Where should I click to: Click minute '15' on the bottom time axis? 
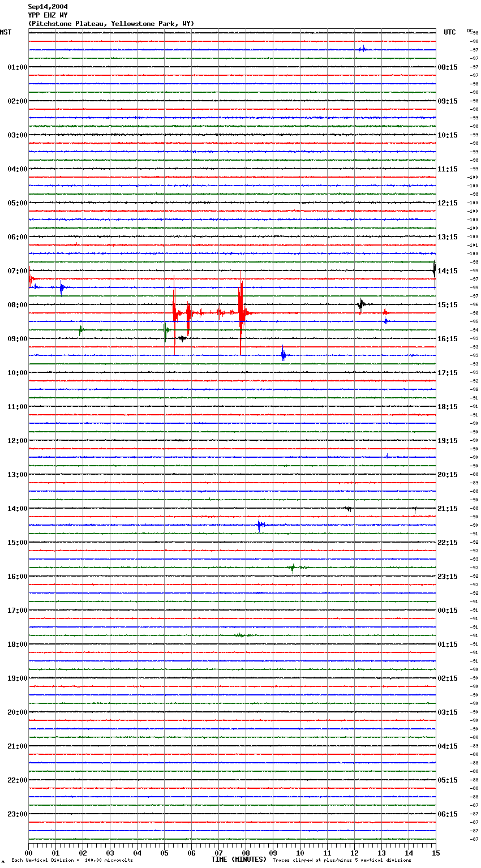tap(436, 852)
